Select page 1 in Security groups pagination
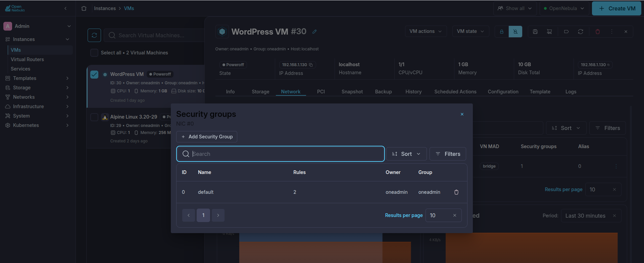The width and height of the screenshot is (644, 263). click(x=203, y=215)
